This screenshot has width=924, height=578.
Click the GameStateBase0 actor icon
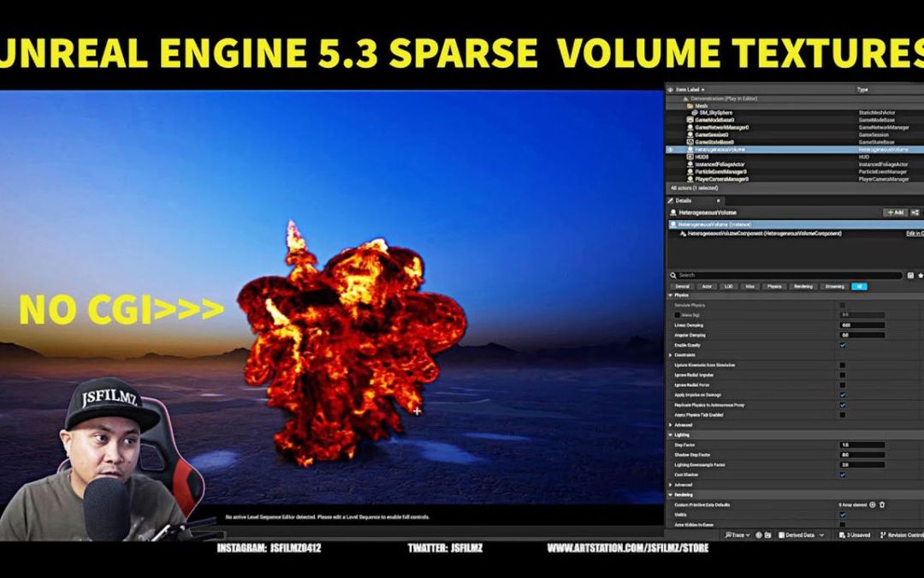point(690,142)
